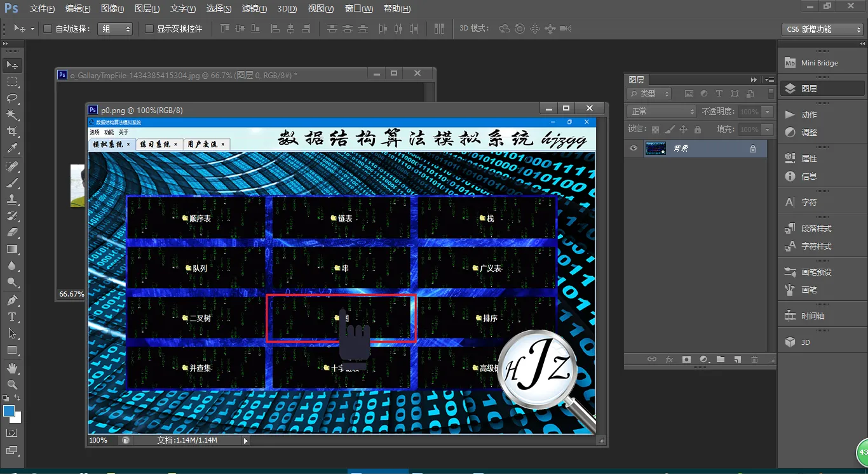This screenshot has width=868, height=475.
Task: Select the Pen tool
Action: [x=12, y=300]
